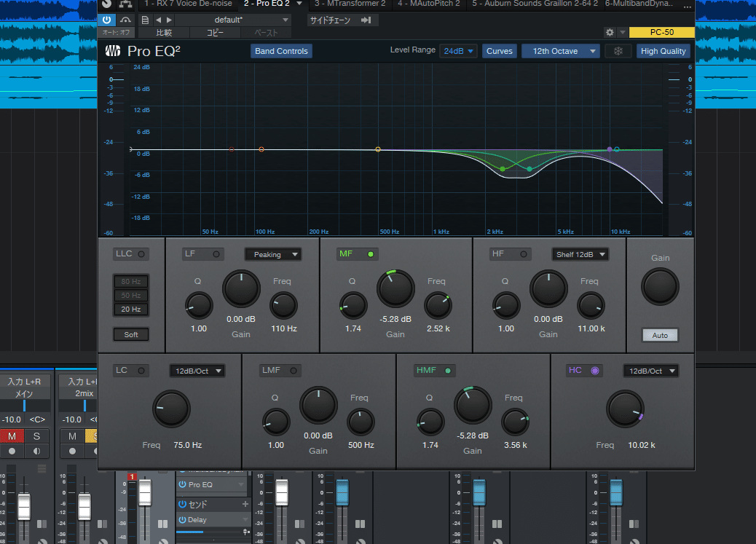Click the LF band node on EQ curve
Screen dimensions: 756x544
(x=261, y=149)
